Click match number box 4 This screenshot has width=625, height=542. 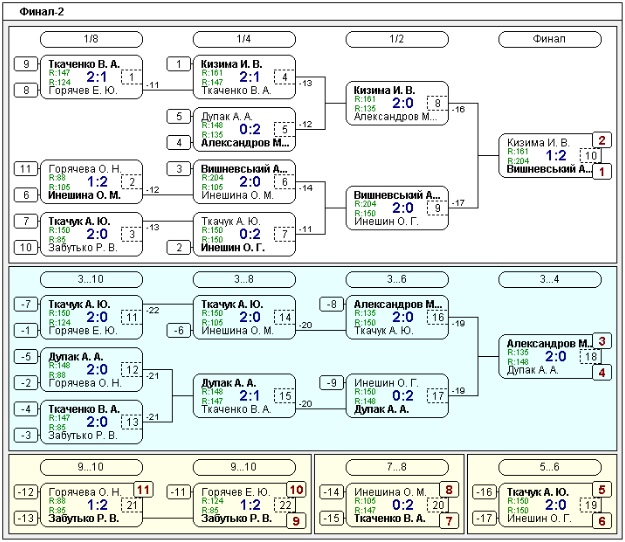(x=284, y=77)
